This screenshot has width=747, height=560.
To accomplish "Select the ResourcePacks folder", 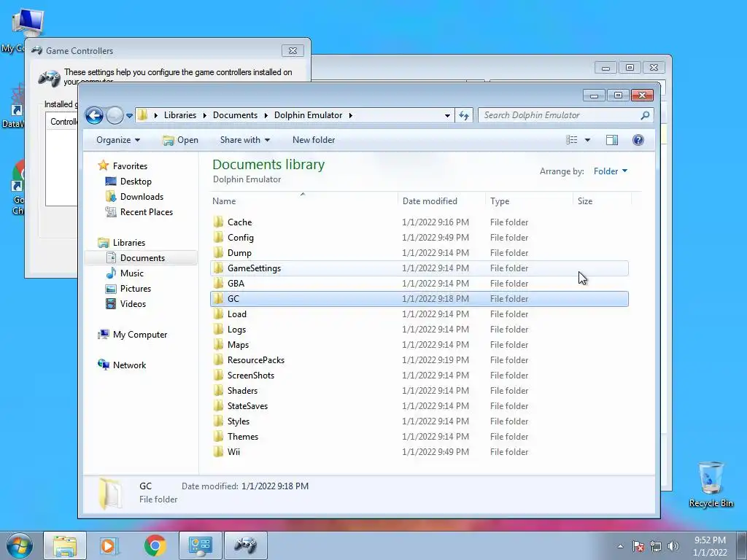I will pyautogui.click(x=419, y=360).
